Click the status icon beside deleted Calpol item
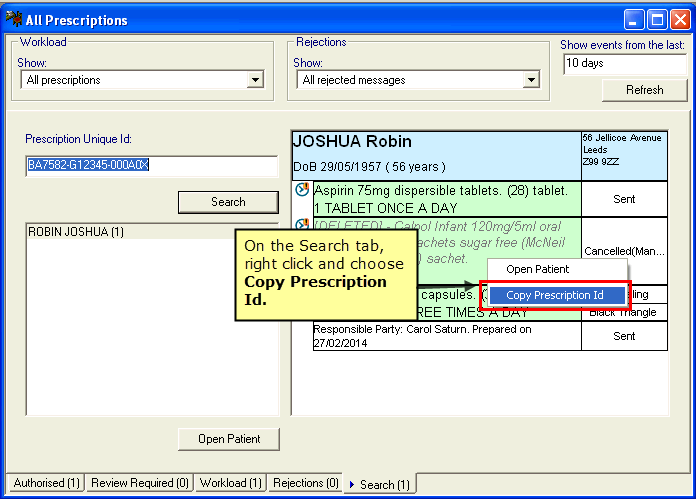Image resolution: width=696 pixels, height=499 pixels. point(302,225)
